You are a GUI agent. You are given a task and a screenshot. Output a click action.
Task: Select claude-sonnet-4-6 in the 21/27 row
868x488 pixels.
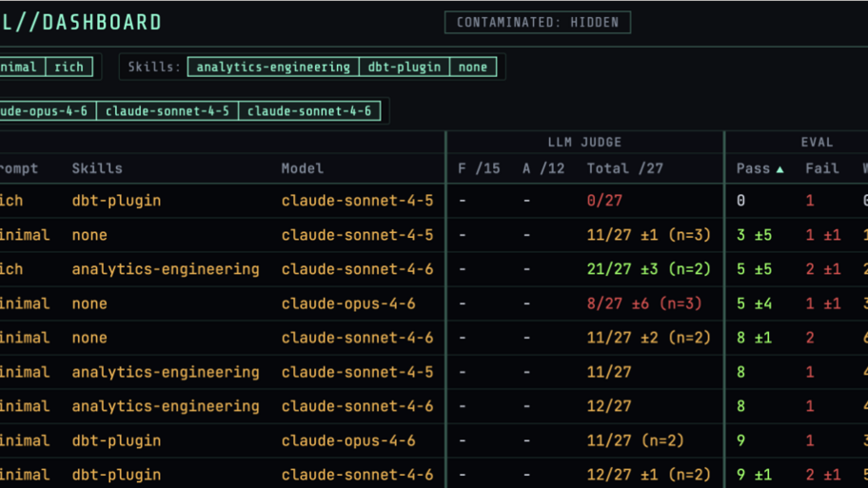pos(357,269)
